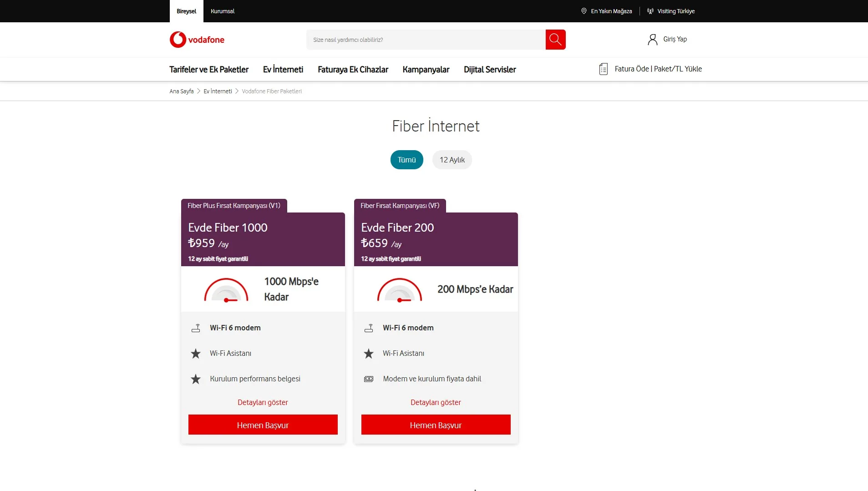Viewport: 868px width, 491px height.
Task: Focus the search field Size nasıl yardımcı olabiliriz?
Action: pyautogui.click(x=426, y=40)
